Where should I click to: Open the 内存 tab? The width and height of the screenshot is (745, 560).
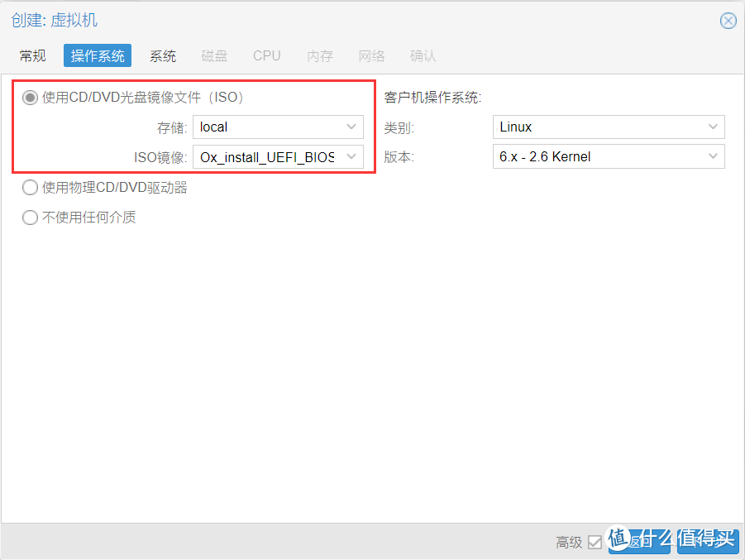[319, 55]
